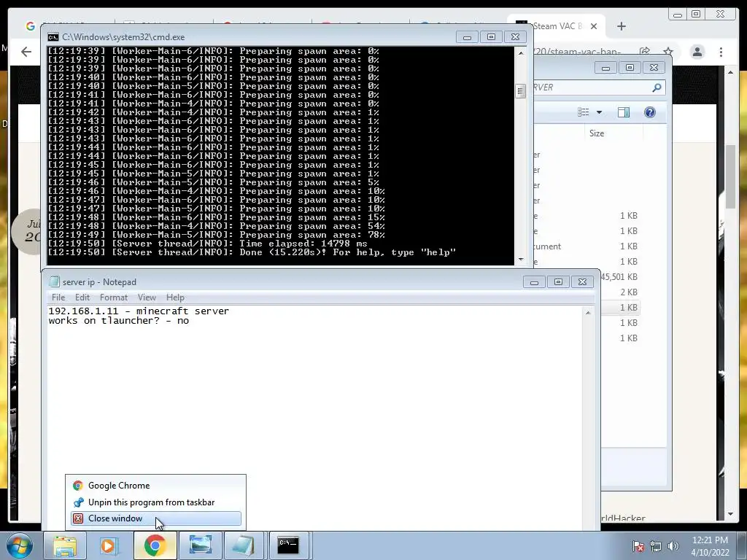Open Windows Explorer from taskbar
Viewport: 747px width, 560px height.
[65, 545]
